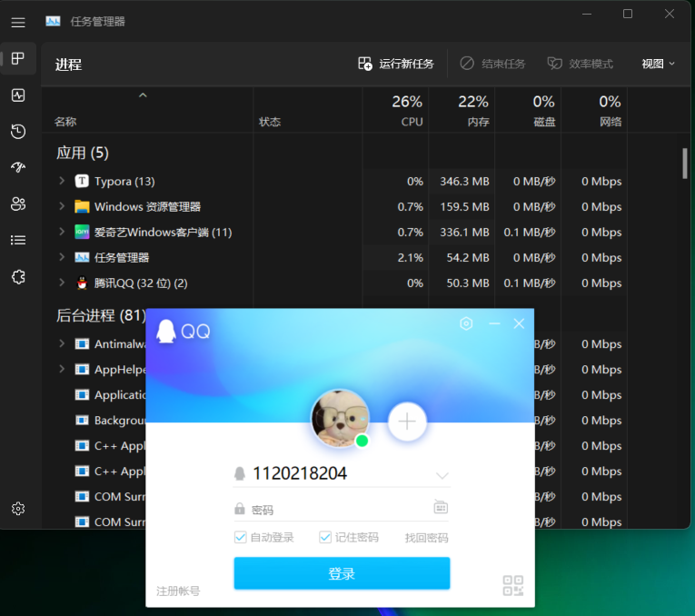Switch to QR code login icon
The height and width of the screenshot is (616, 695).
point(512,585)
